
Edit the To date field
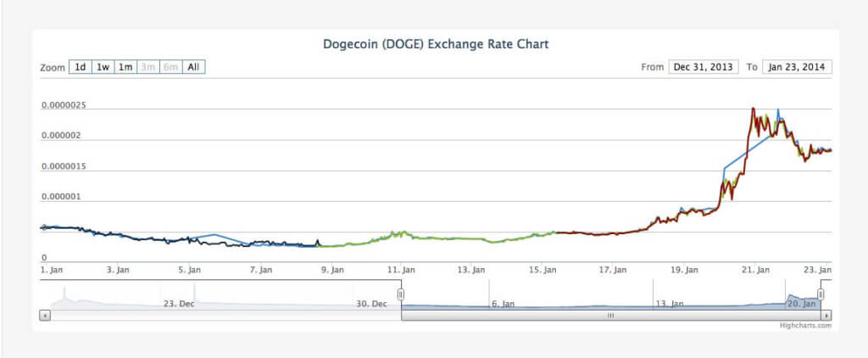[x=797, y=67]
